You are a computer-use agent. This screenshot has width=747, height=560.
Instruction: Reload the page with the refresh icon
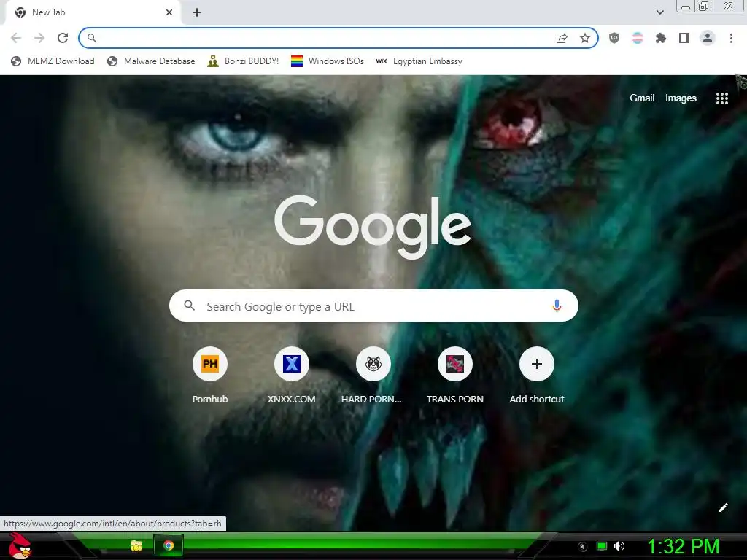pyautogui.click(x=63, y=38)
